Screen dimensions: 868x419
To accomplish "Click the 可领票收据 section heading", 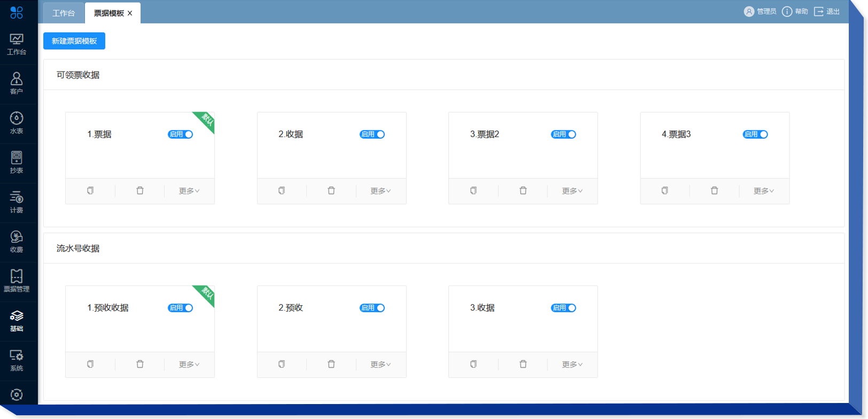I will [78, 75].
